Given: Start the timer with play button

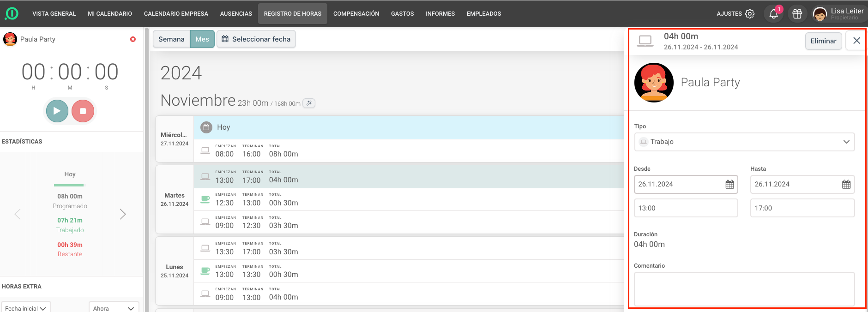Looking at the screenshot, I should [57, 111].
